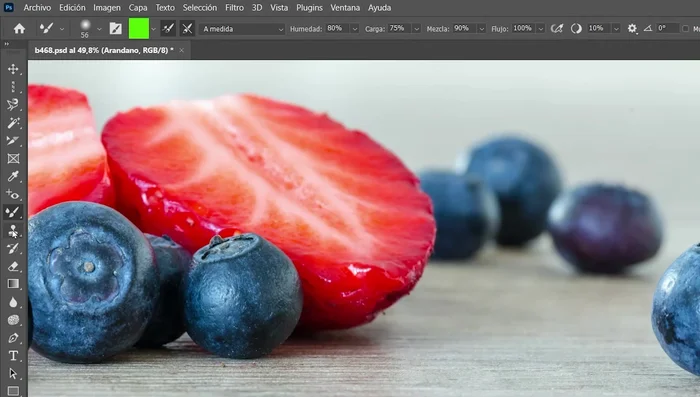Toggle airbrush-style build-up effects
Image resolution: width=700 pixels, height=397 pixels.
(557, 29)
